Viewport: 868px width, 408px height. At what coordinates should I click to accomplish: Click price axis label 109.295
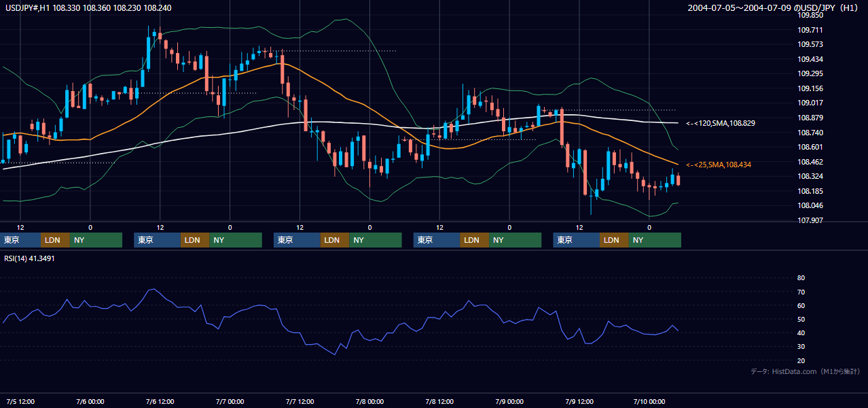810,73
